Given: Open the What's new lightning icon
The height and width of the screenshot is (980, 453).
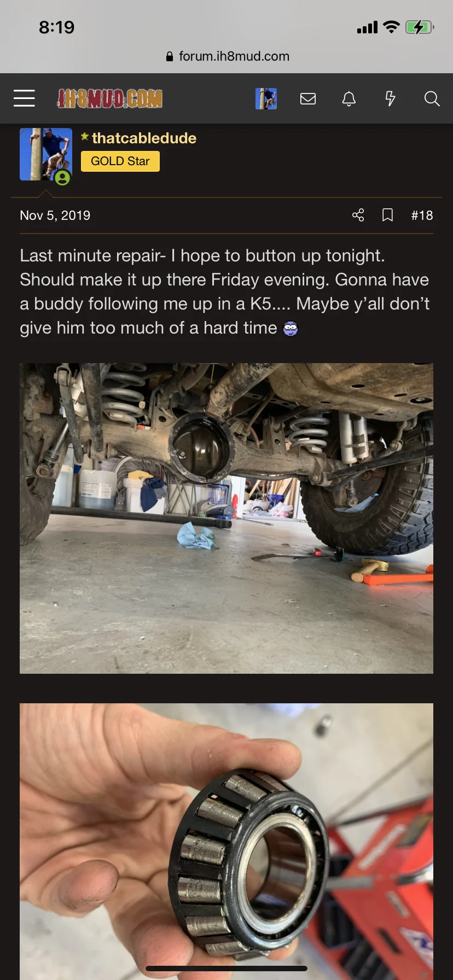Looking at the screenshot, I should click(390, 98).
